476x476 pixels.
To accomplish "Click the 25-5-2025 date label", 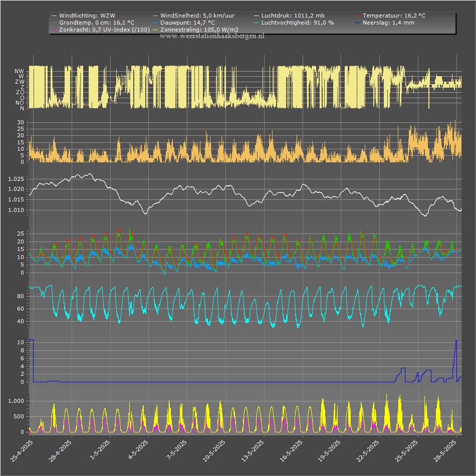I will click(406, 451).
